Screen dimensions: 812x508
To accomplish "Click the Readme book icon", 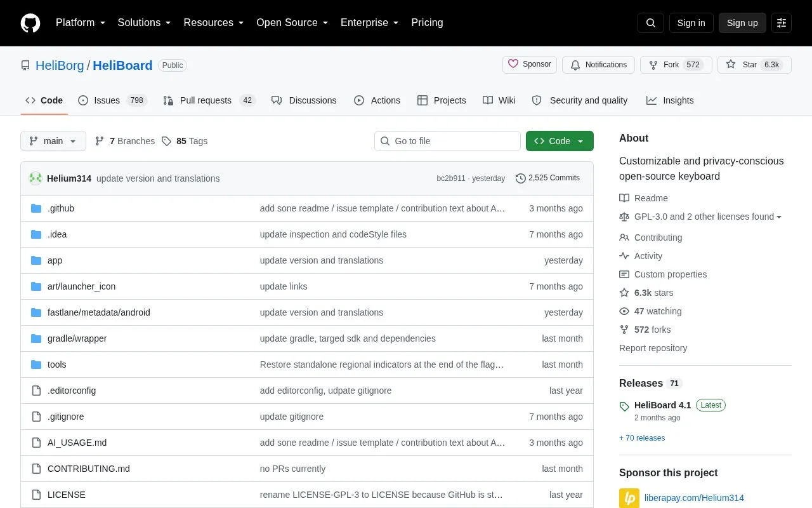I will point(624,198).
